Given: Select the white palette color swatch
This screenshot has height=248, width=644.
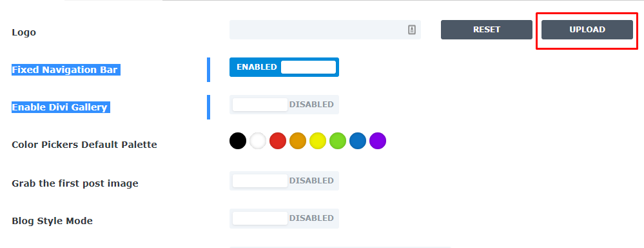Looking at the screenshot, I should tap(258, 141).
